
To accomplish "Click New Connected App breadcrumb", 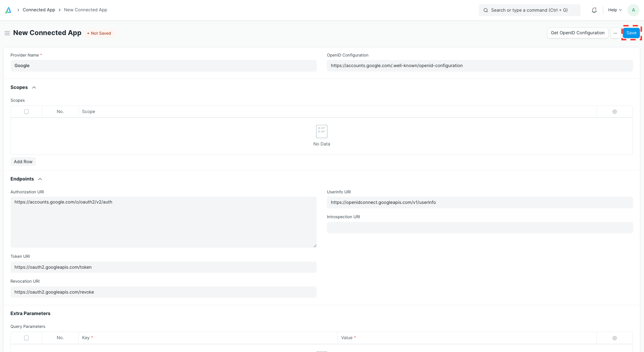I will [86, 10].
